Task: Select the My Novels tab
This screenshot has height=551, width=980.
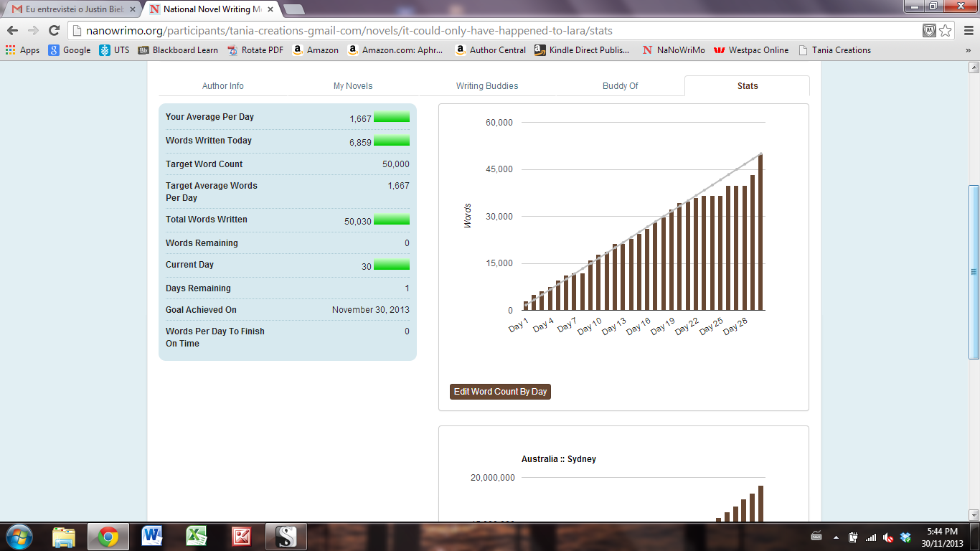Action: click(x=353, y=86)
